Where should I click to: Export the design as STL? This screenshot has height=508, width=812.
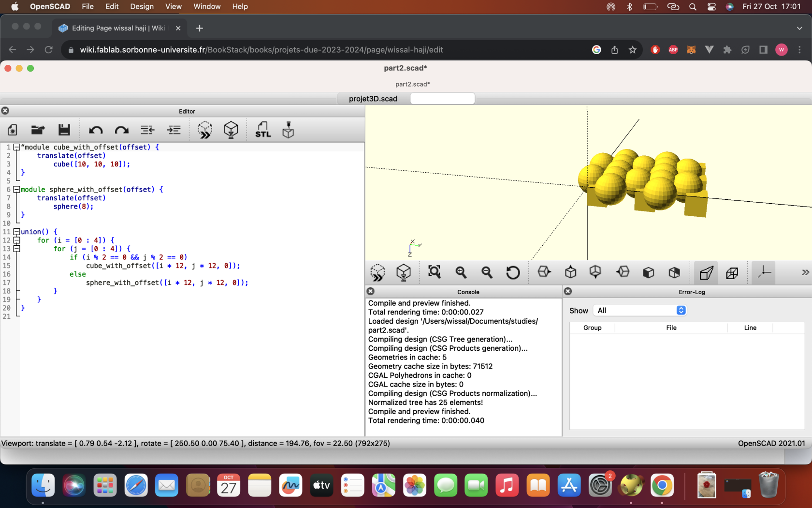click(263, 130)
